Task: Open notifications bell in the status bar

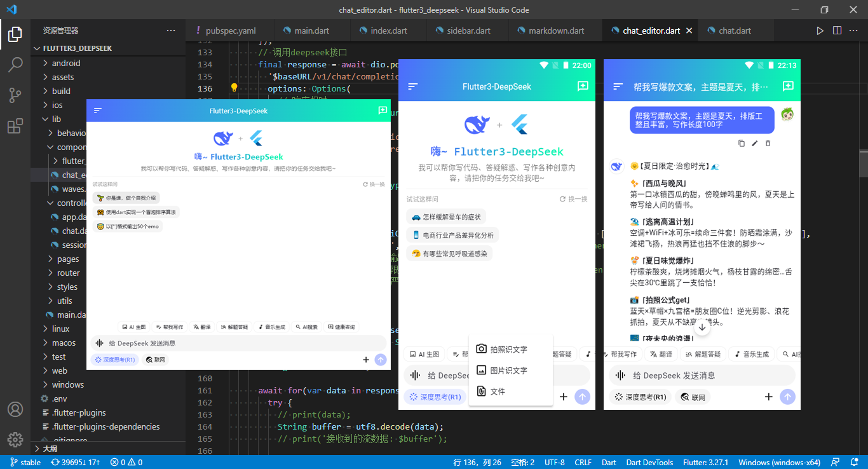Action: point(855,463)
